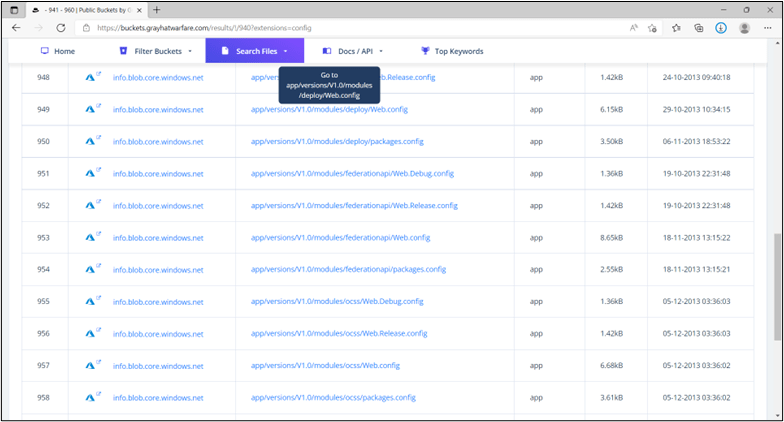Expand the Docs / API dropdown
The width and height of the screenshot is (784, 422).
pyautogui.click(x=353, y=51)
